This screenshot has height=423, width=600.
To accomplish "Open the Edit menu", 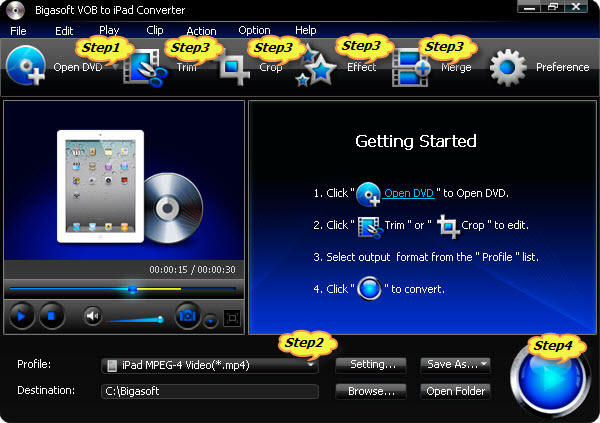I will pyautogui.click(x=64, y=31).
